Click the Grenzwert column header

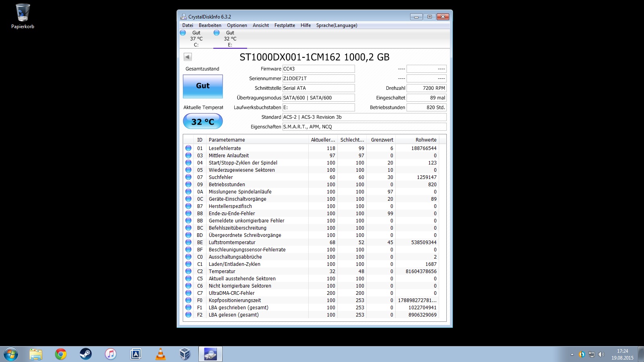click(381, 140)
